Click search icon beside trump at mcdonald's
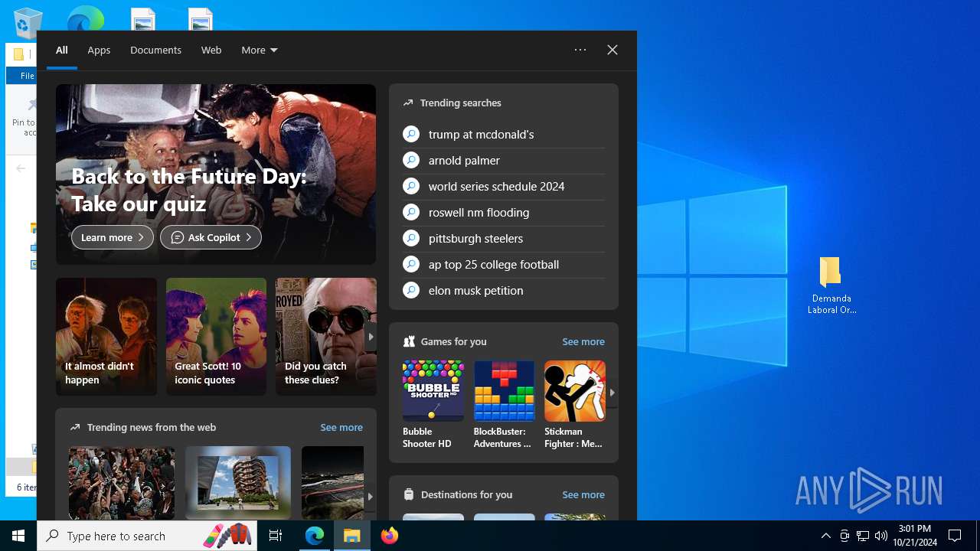This screenshot has width=980, height=551. (411, 134)
